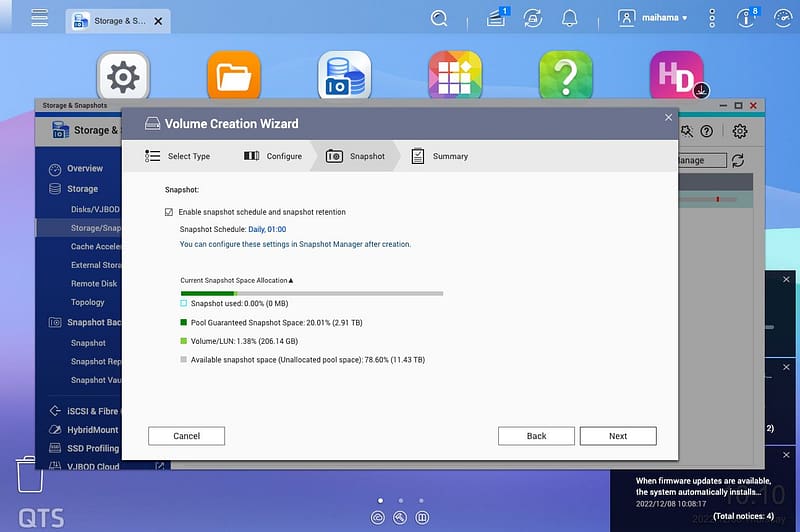The image size is (800, 532).
Task: Click the Available snapshot space legend swatch
Action: coord(184,360)
